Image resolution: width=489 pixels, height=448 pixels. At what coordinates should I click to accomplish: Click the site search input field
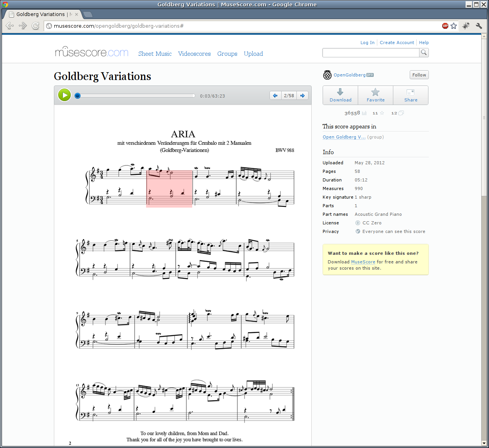point(371,53)
